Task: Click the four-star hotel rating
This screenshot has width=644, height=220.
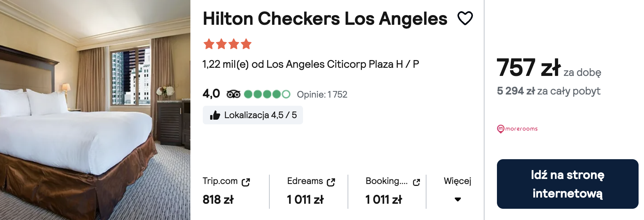Action: (228, 44)
